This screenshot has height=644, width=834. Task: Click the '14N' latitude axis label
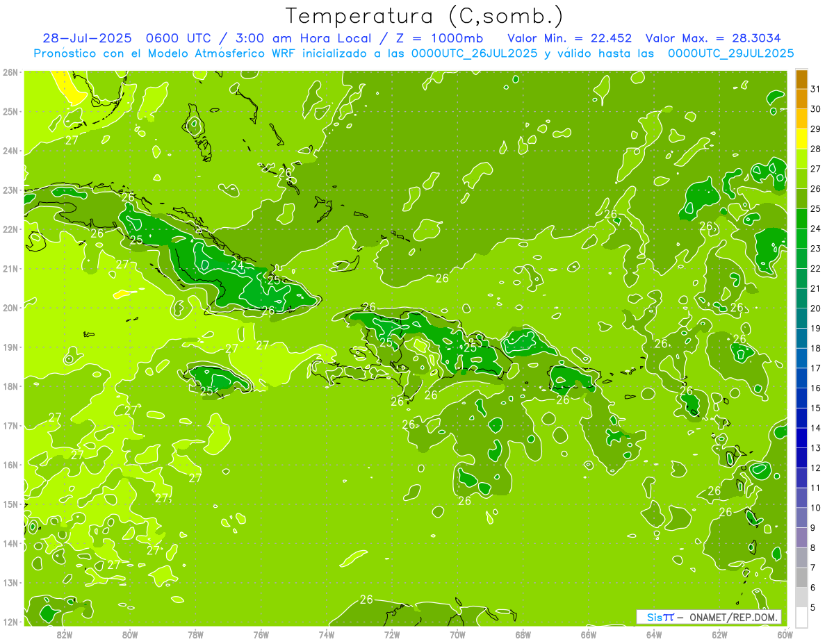(x=10, y=543)
